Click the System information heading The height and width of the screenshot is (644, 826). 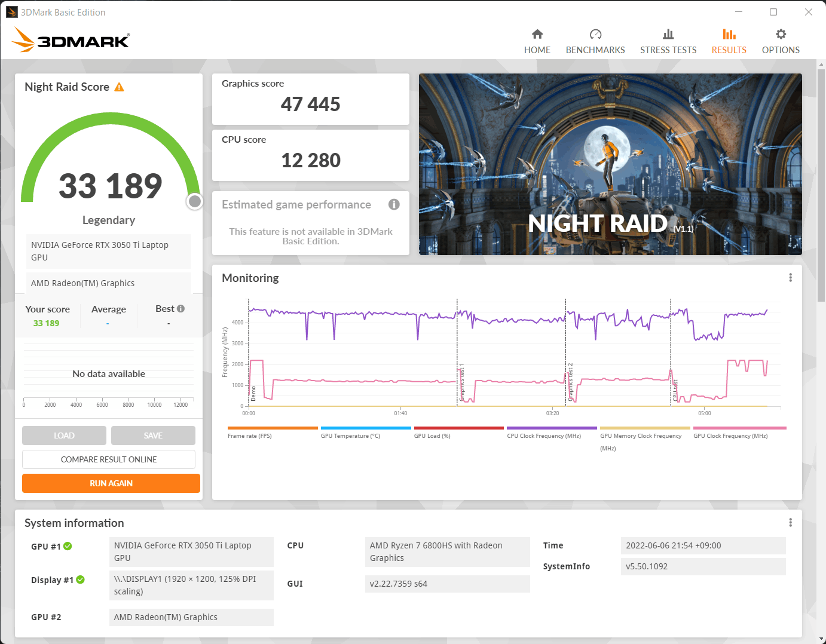pos(74,523)
